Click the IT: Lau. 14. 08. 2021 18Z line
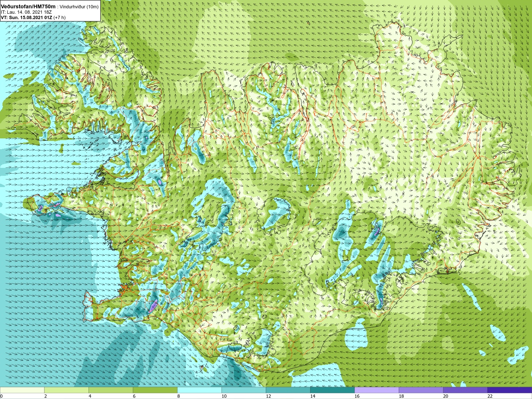Screen dimensions: 532x399 click(x=26, y=12)
